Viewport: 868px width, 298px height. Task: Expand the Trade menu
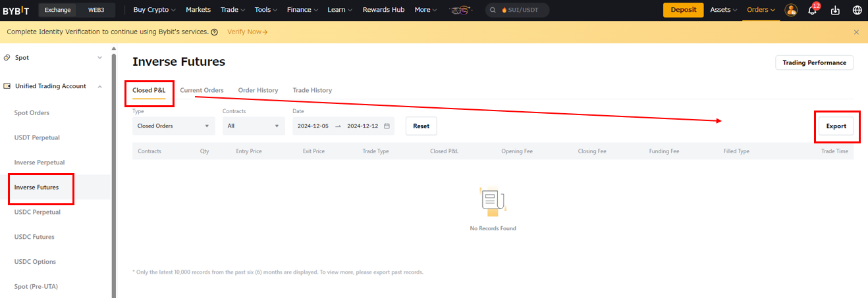pyautogui.click(x=232, y=10)
